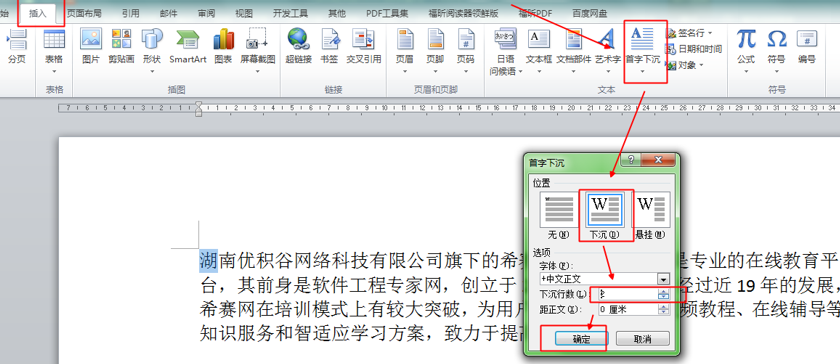Open the 表格 table insert button
Viewport: 840px width, 364px height.
(x=54, y=50)
